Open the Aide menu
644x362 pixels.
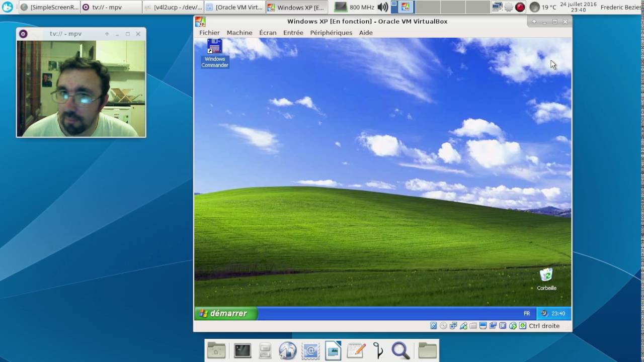[x=366, y=33]
